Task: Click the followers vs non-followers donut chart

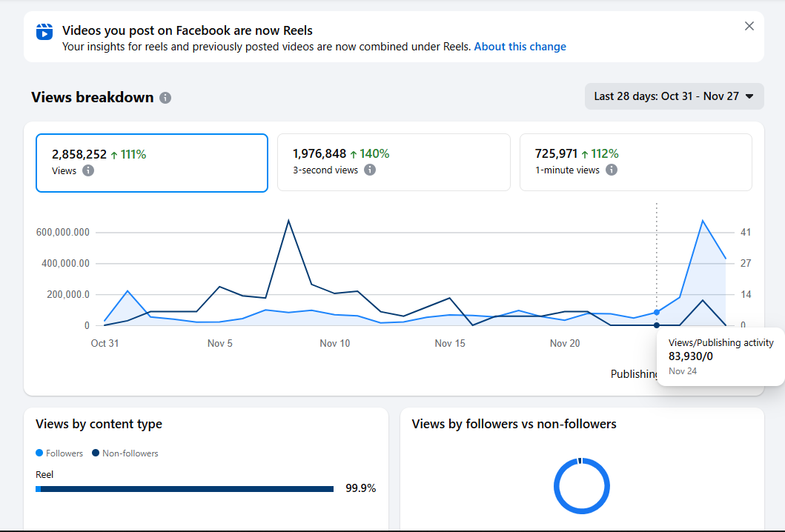Action: tap(582, 486)
